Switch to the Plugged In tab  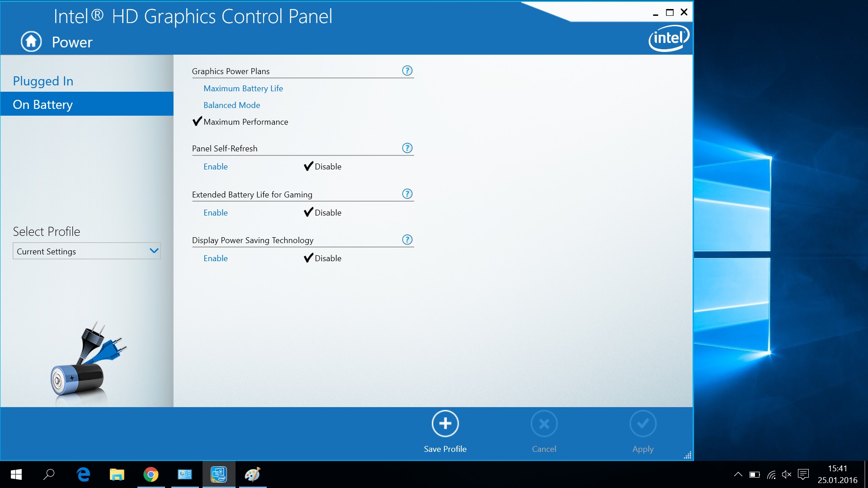coord(87,81)
